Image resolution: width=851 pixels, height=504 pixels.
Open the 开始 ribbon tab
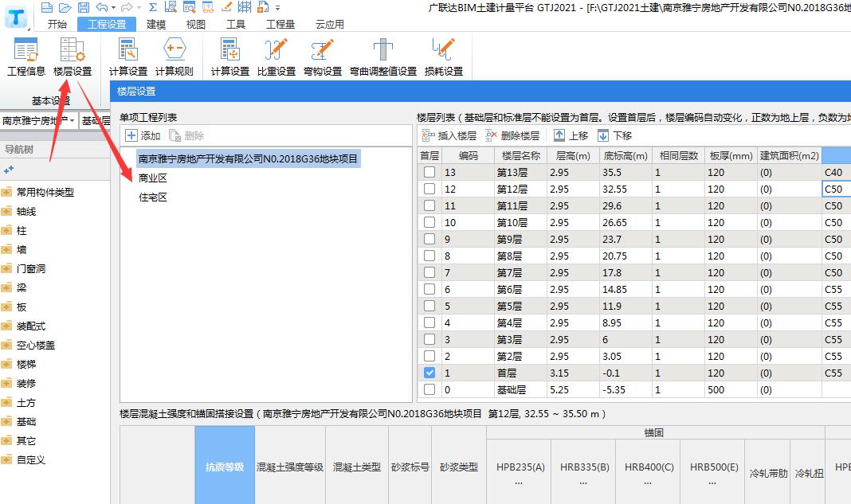pyautogui.click(x=57, y=24)
